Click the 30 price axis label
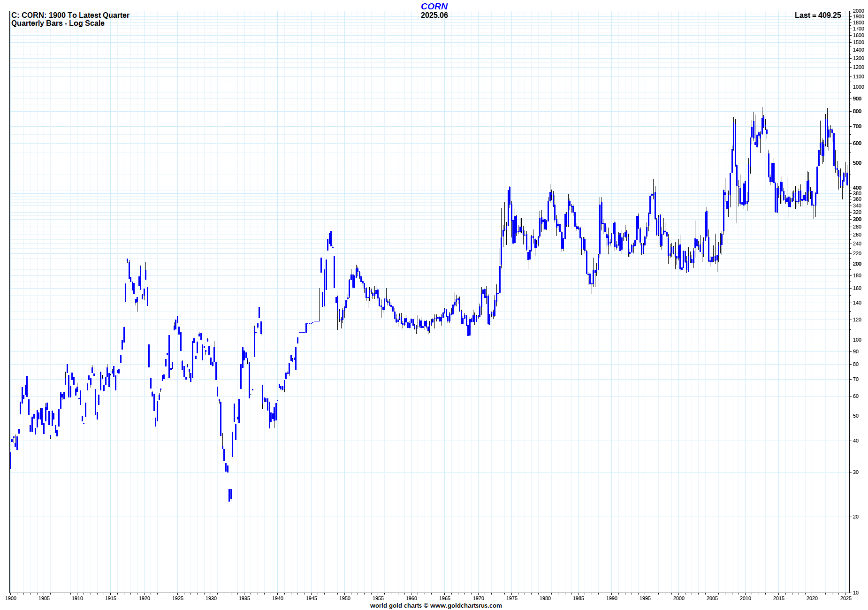Viewport: 868px width, 610px height. point(856,472)
